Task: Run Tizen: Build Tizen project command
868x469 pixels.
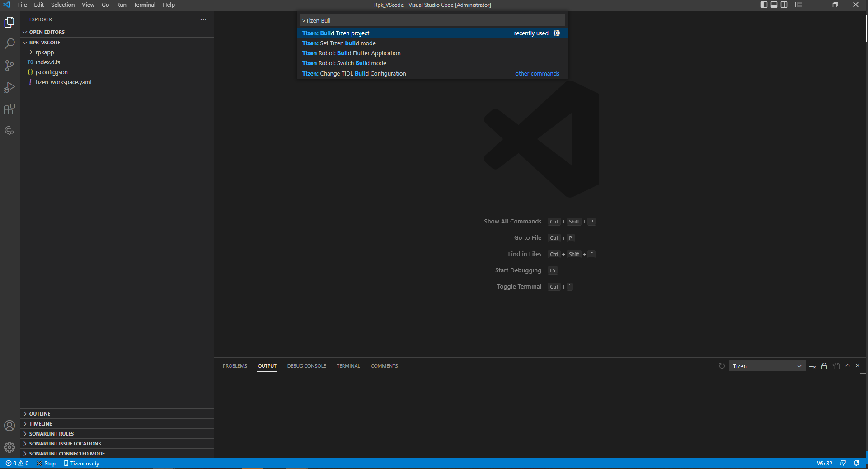Action: coord(336,33)
